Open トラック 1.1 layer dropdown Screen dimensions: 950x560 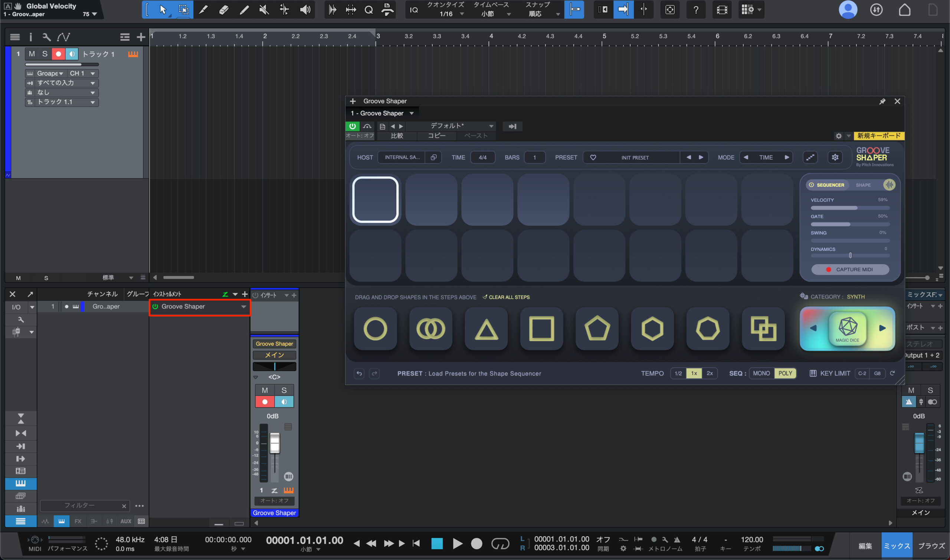(x=62, y=102)
